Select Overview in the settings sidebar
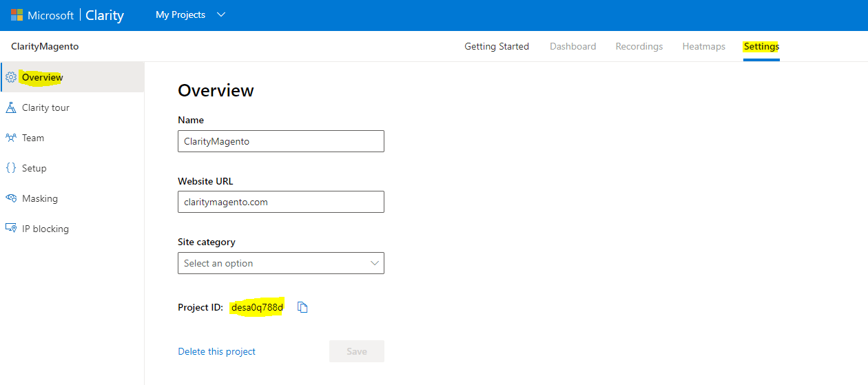Screen dimensions: 868x385 pos(72,77)
